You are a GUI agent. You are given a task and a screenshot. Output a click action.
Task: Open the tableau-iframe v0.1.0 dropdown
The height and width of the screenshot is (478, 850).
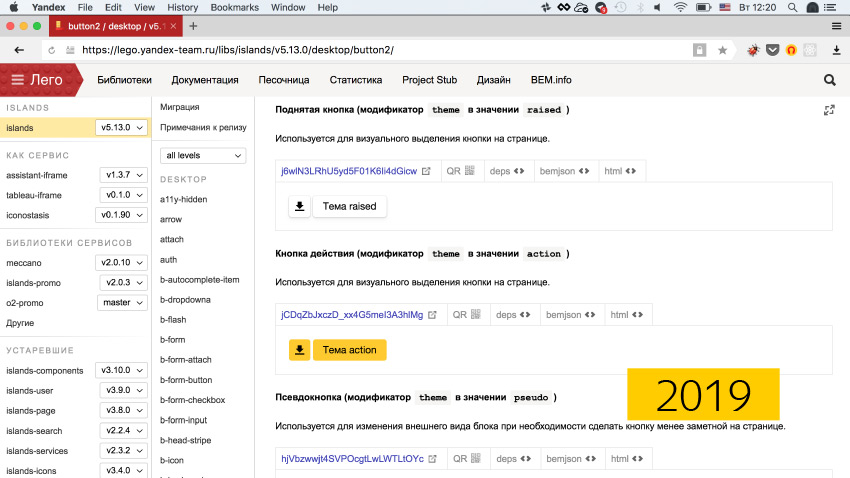pos(124,195)
